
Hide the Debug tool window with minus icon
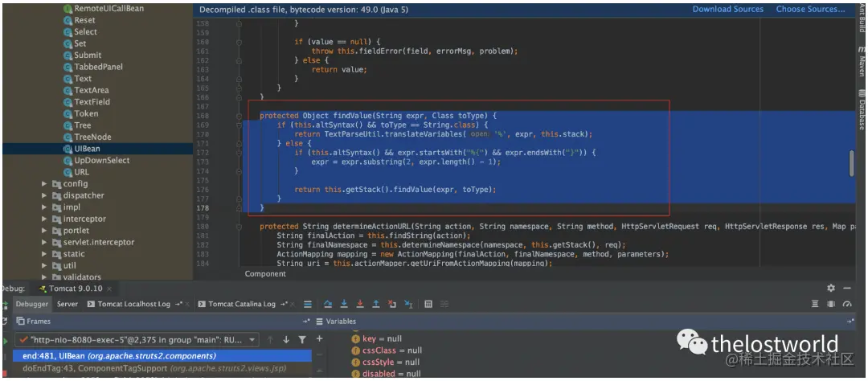click(847, 289)
